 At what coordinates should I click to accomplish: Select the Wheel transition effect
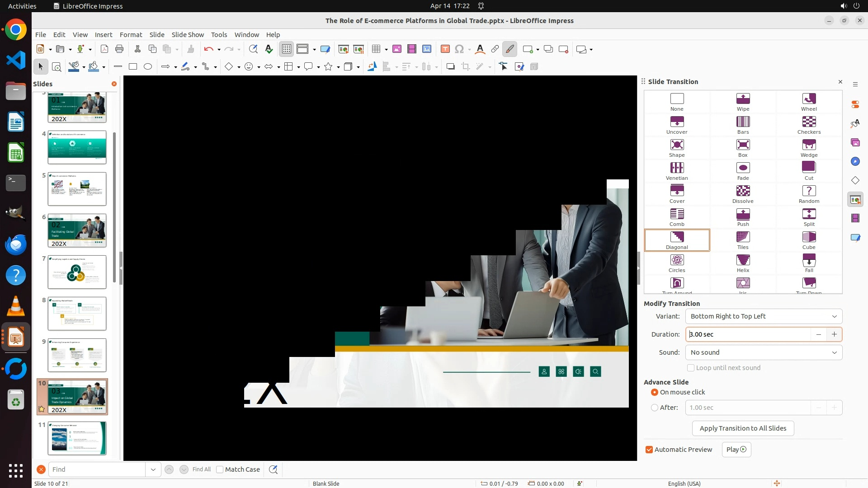(809, 102)
